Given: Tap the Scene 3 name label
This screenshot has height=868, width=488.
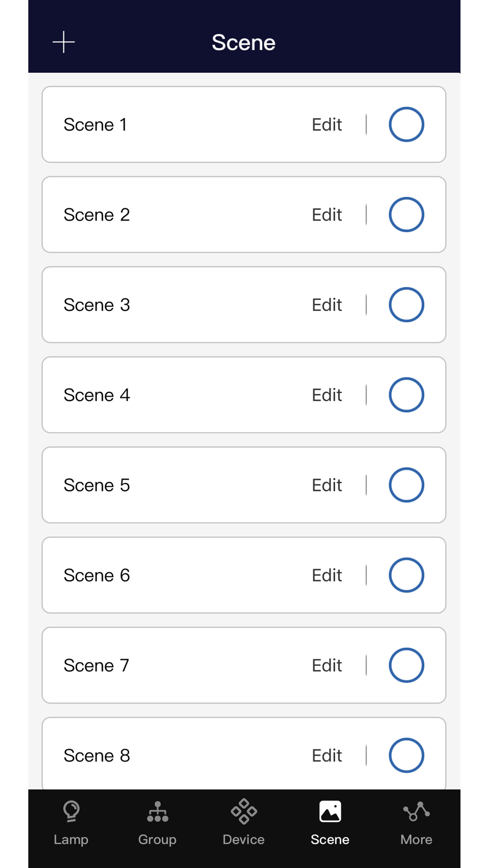Looking at the screenshot, I should [97, 305].
